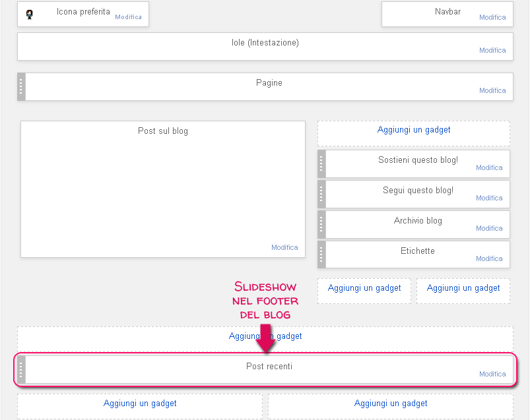The width and height of the screenshot is (530, 420).
Task: Open Modifica for Post sul blog
Action: (x=284, y=248)
